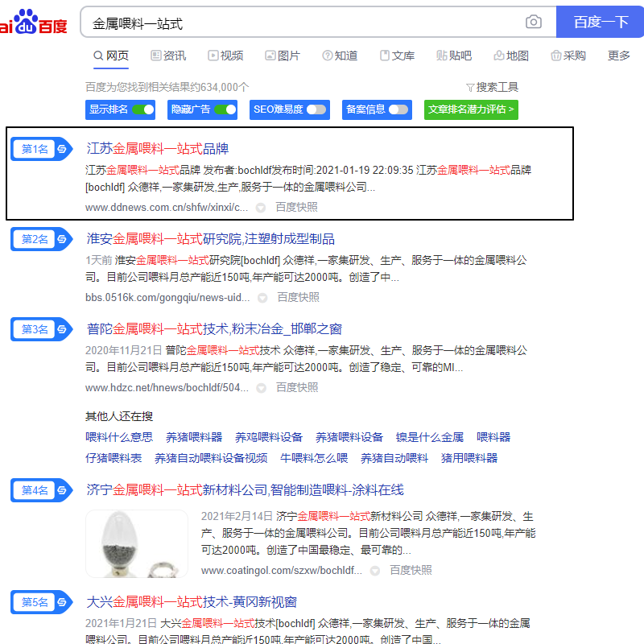Click the metal feedstock thumbnail image

(137, 544)
